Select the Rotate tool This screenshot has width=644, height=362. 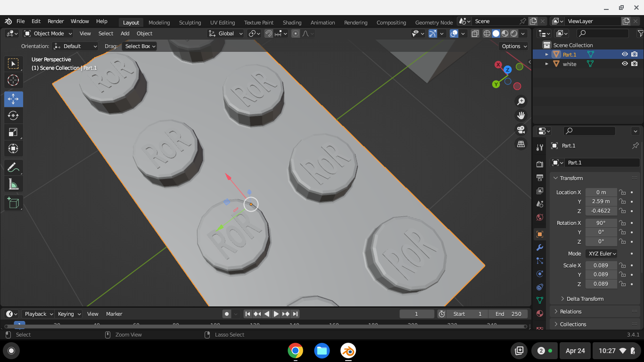(x=14, y=115)
